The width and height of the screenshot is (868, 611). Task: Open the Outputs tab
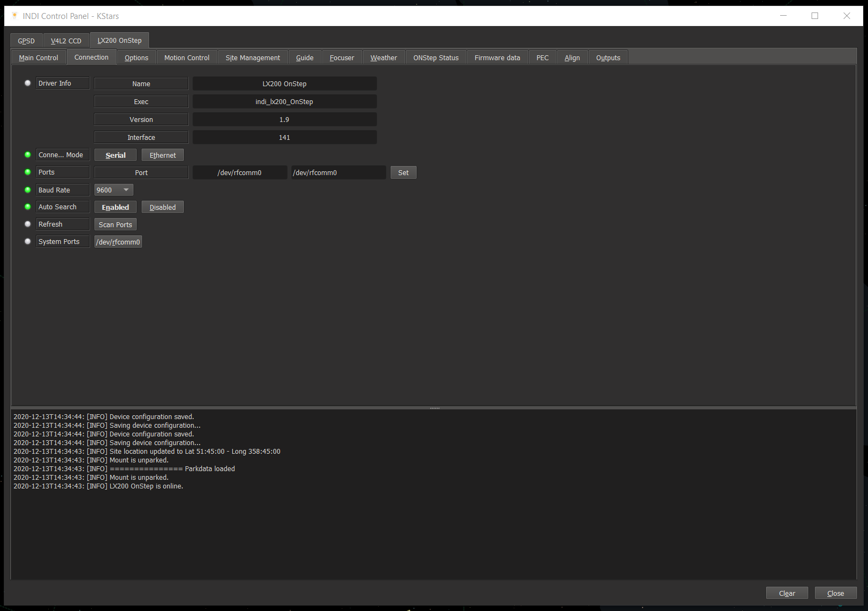[608, 58]
